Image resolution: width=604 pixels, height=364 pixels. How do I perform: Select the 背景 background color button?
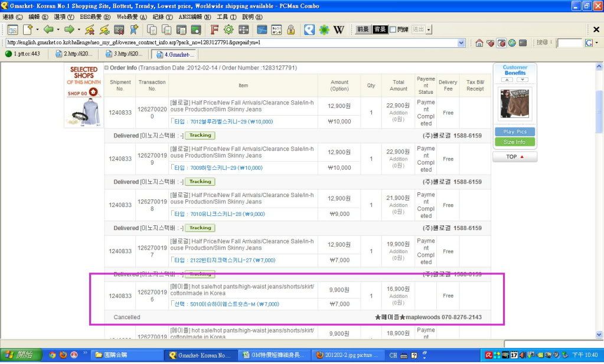click(x=380, y=29)
